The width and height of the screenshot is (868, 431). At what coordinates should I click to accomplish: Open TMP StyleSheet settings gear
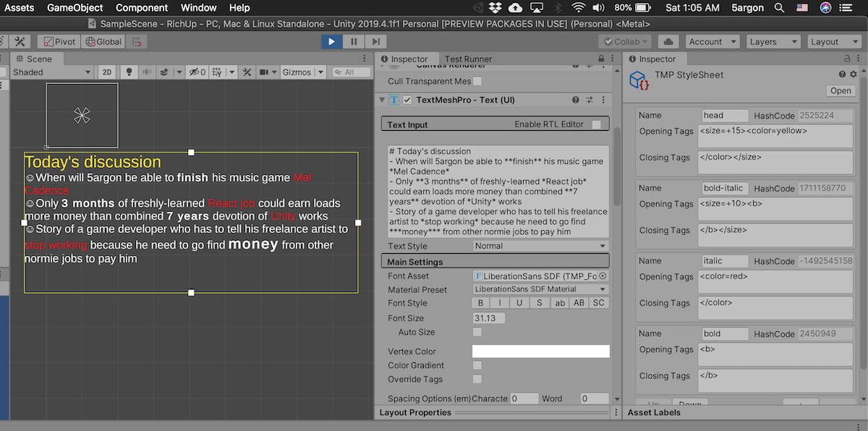pos(854,74)
